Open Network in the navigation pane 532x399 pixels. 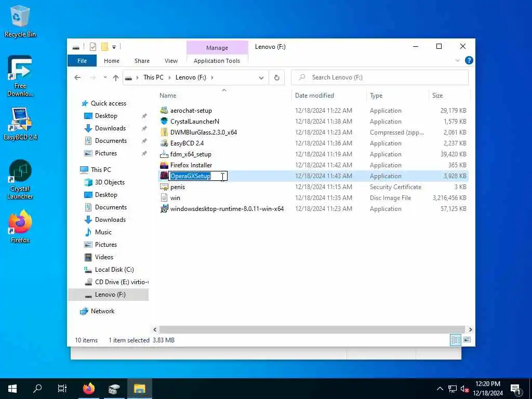102,311
